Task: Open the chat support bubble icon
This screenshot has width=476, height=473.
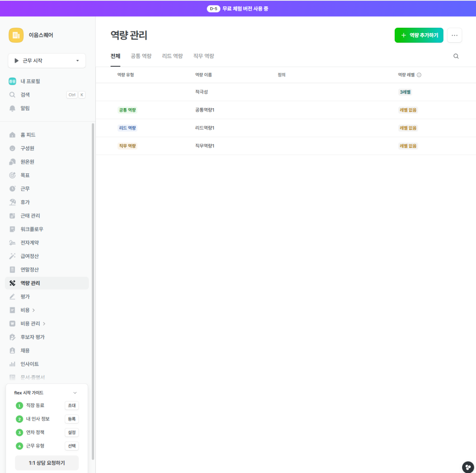Action: pos(468,467)
